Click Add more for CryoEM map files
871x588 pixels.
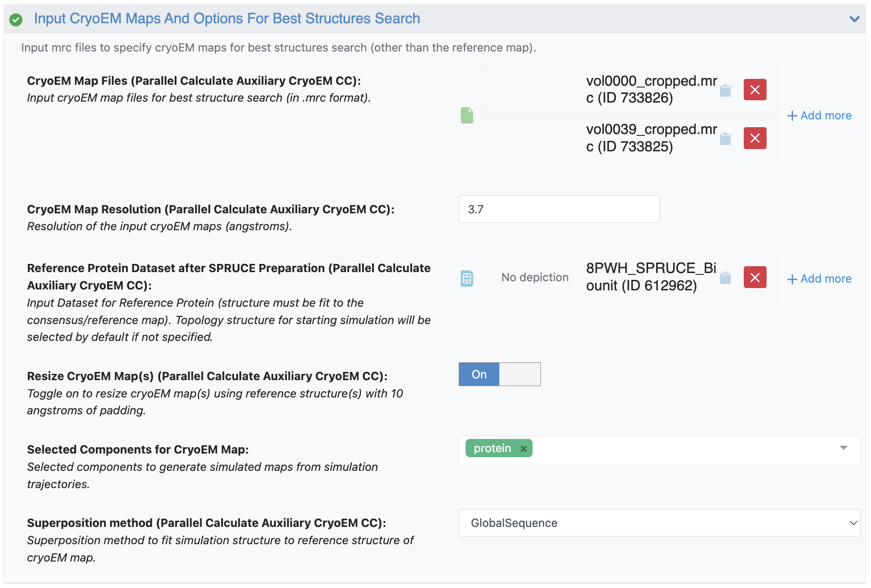819,116
